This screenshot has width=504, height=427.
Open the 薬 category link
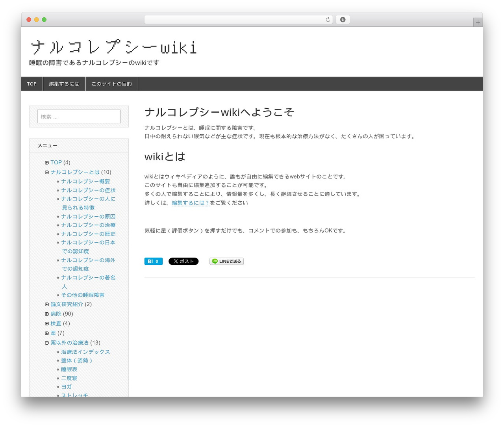tap(53, 333)
